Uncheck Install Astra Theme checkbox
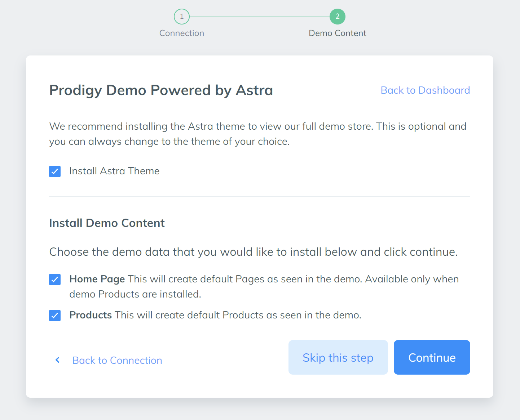 click(55, 171)
